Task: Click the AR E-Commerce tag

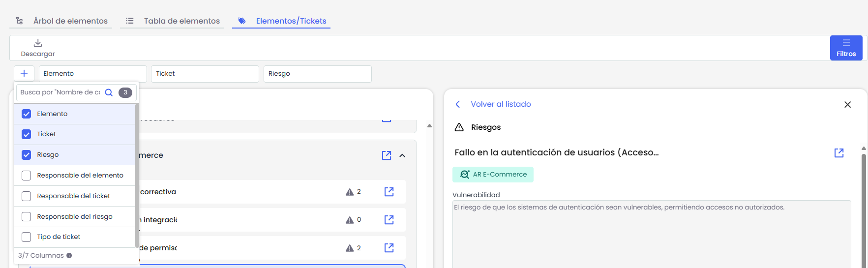Action: point(493,175)
